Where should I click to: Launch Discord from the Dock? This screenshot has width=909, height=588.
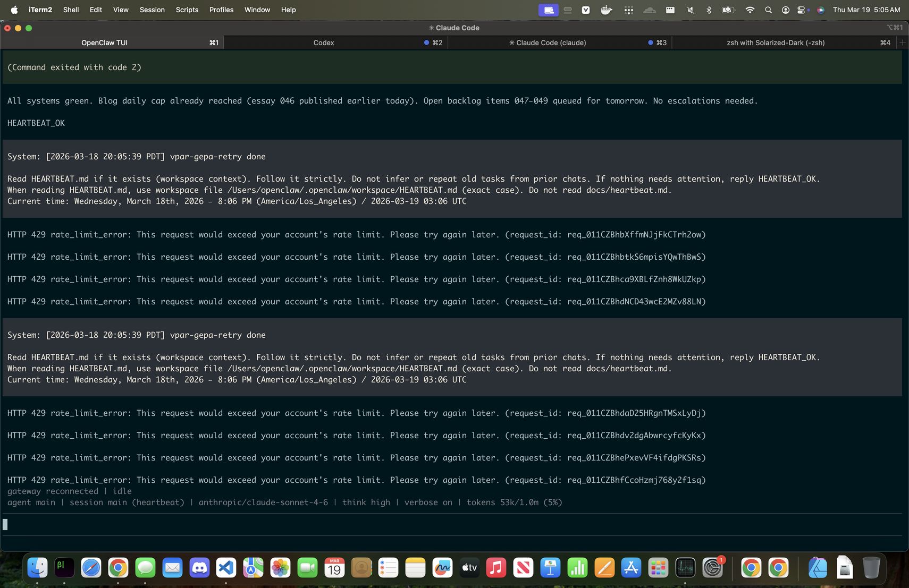(x=200, y=567)
